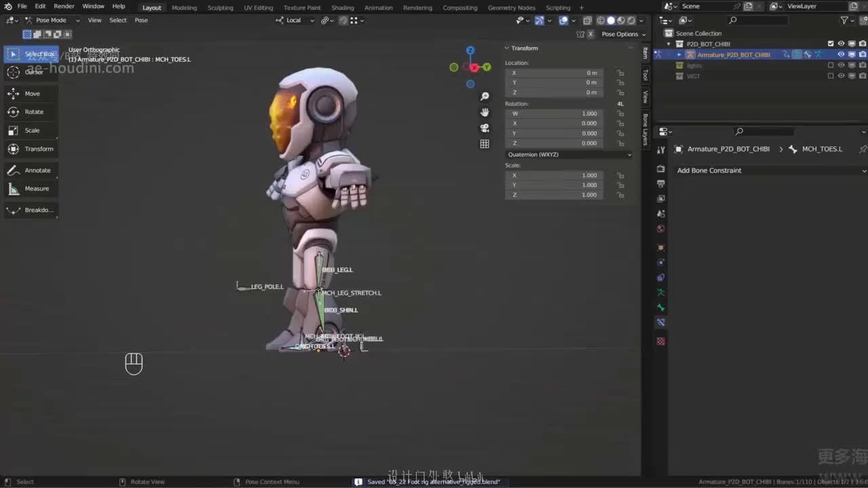Toggle X-mirror in Pose Options bar
868x488 pixels.
tap(590, 34)
